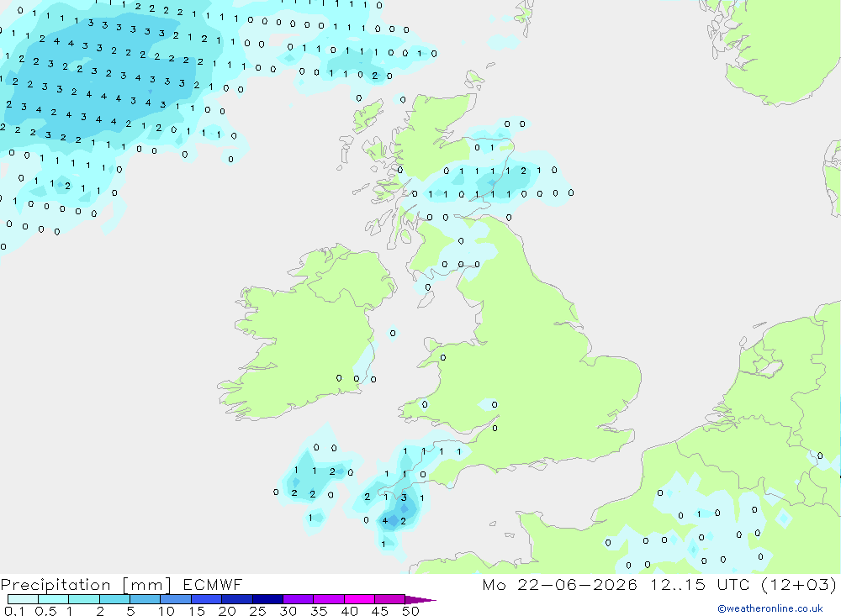This screenshot has height=616, width=841.
Task: Select the 35–40 mm purple legend swatch
Action: click(328, 599)
